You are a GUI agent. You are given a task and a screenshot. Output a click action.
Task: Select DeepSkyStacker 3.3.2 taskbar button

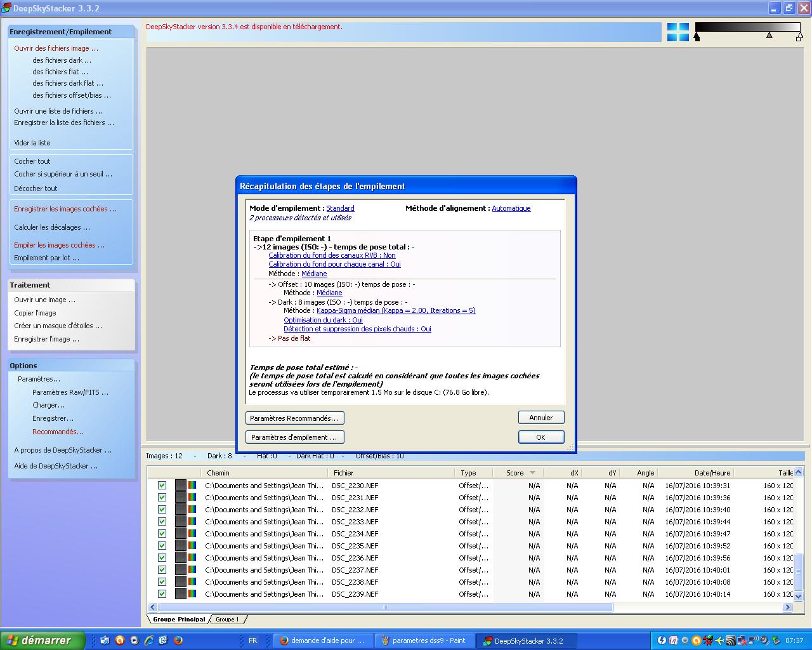[528, 640]
